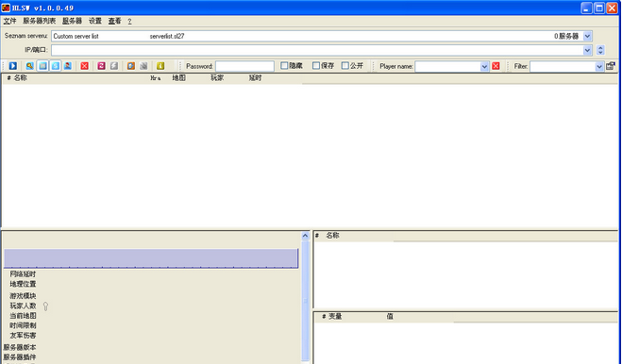Open the 设置 menu
622x364 pixels.
tap(95, 21)
